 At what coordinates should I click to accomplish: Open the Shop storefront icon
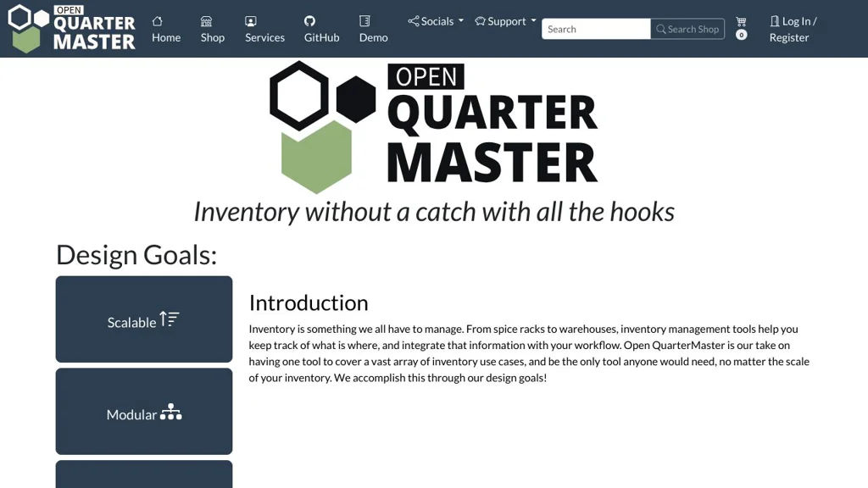206,21
